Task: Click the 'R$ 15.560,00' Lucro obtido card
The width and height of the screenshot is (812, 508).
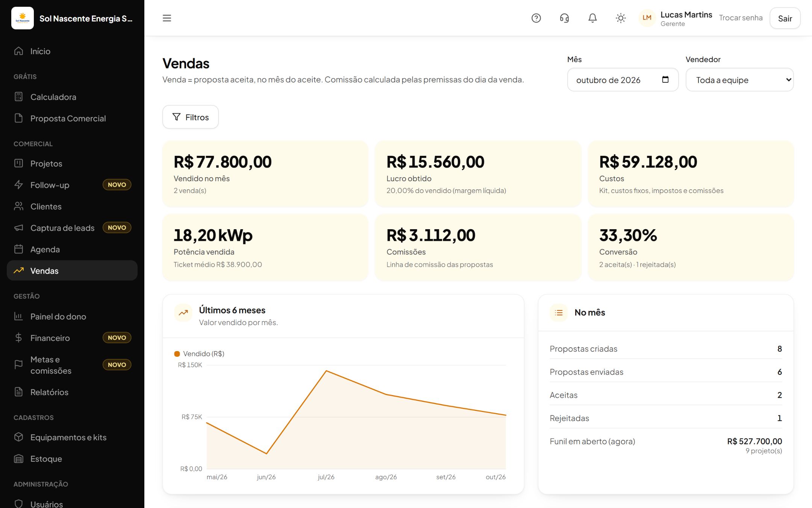Action: (x=478, y=174)
